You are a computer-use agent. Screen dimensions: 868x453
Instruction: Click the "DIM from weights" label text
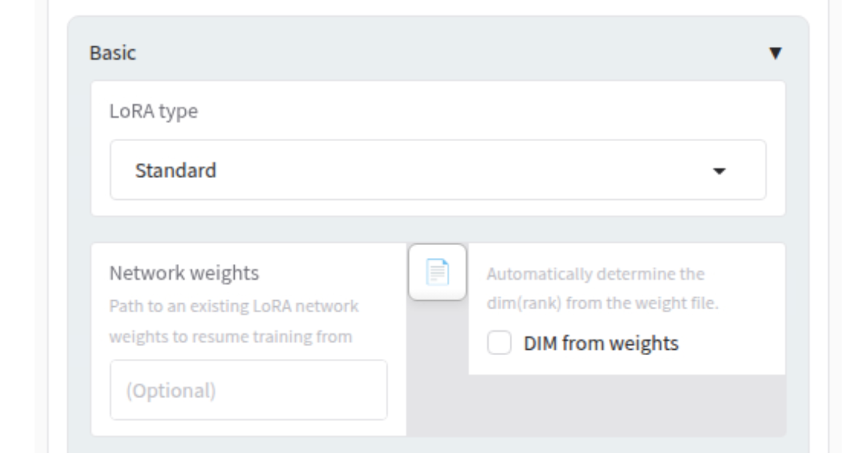coord(601,344)
